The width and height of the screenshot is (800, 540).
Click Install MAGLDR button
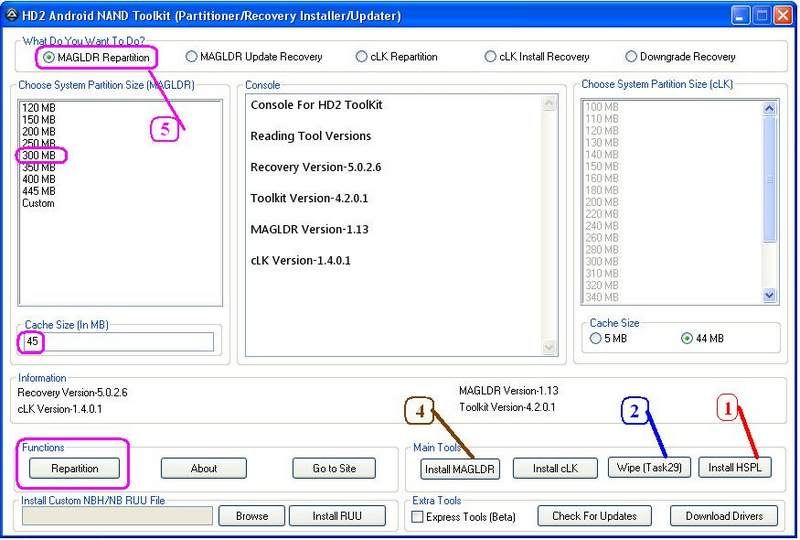coord(460,469)
